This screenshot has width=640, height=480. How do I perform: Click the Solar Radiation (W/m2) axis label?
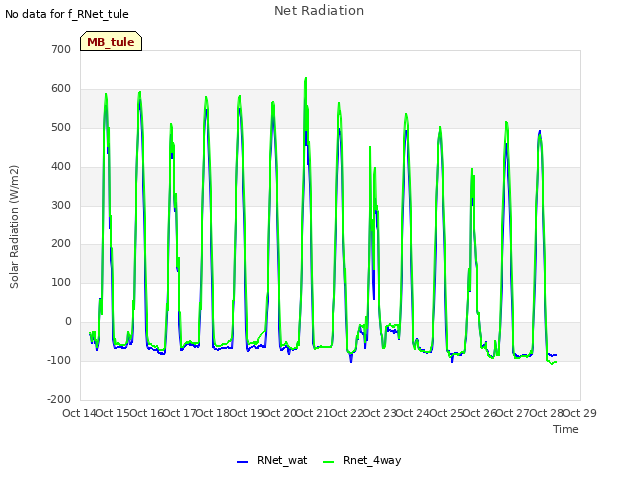[14, 227]
